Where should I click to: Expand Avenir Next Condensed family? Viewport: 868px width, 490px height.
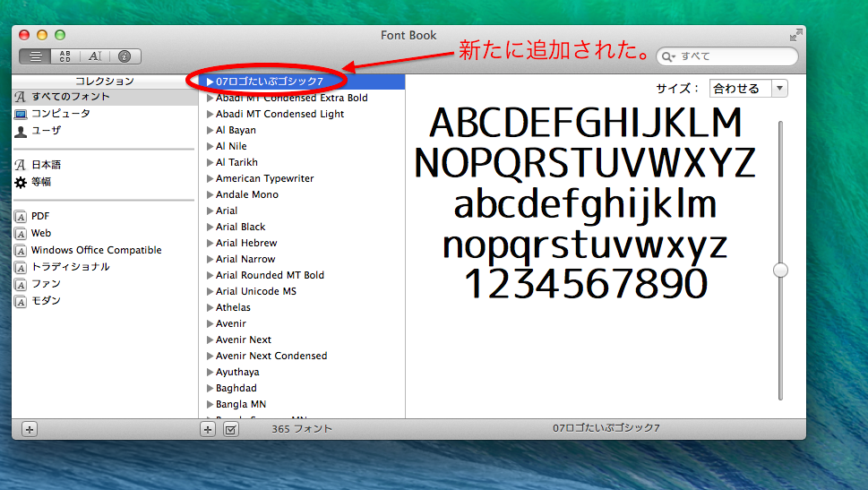coord(210,356)
